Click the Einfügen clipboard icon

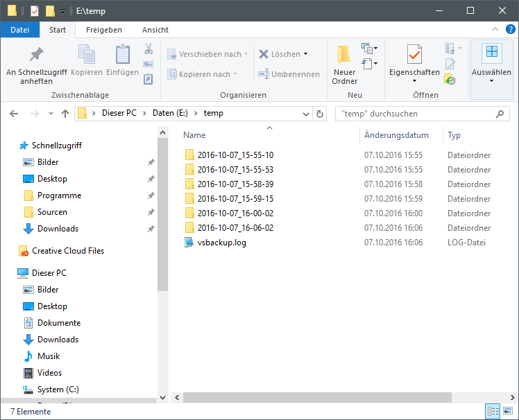[x=122, y=55]
